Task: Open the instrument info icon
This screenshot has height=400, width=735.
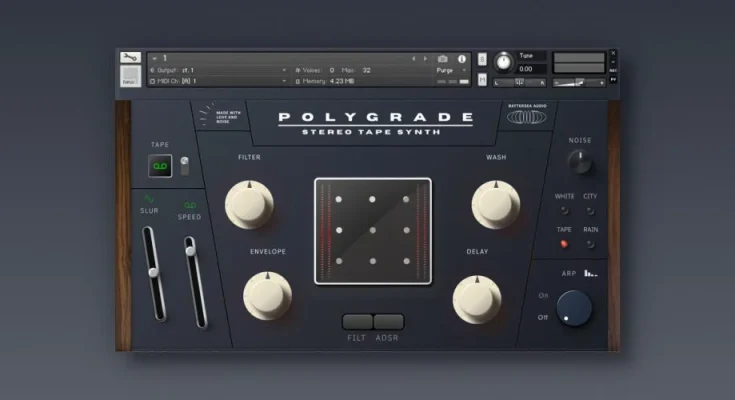Action: point(462,58)
